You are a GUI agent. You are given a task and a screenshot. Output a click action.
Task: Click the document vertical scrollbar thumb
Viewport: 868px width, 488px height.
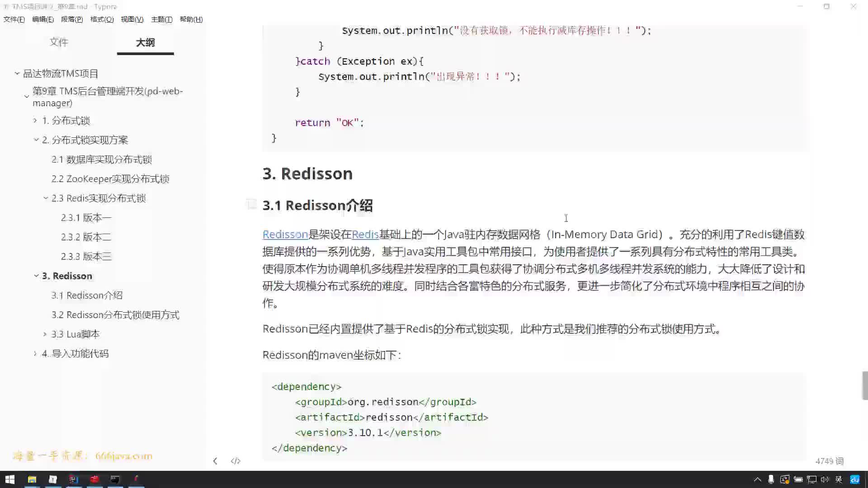coord(865,385)
